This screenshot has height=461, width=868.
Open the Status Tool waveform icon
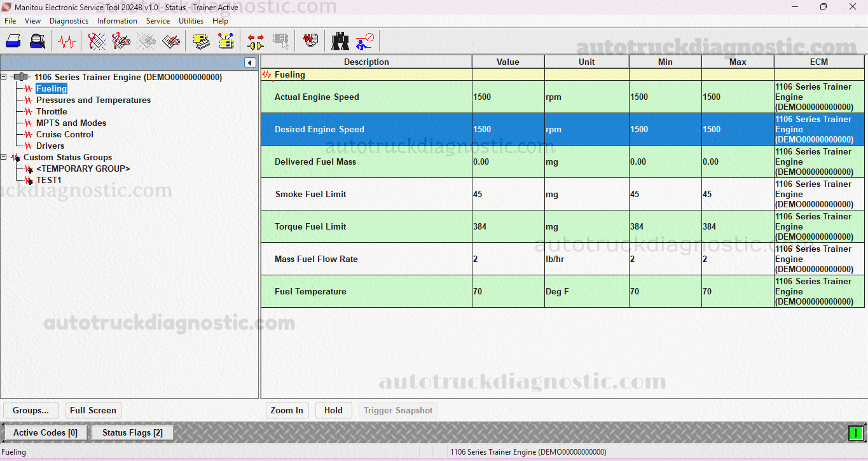pos(66,41)
